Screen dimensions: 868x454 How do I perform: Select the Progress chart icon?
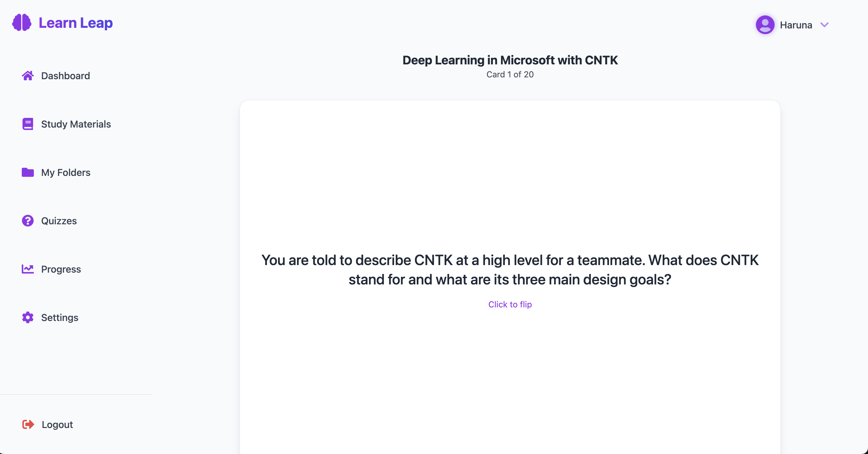(27, 269)
